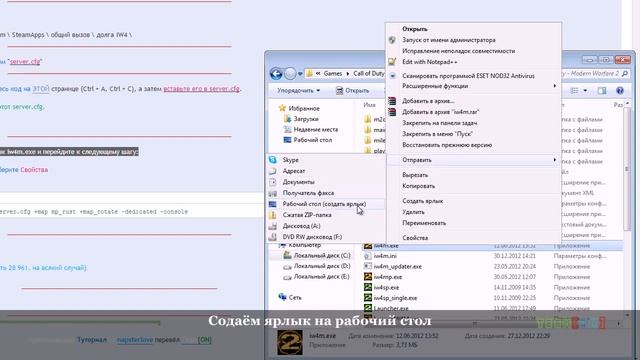
Task: Click the iw4m.exe large icon in details pane
Action: point(290,342)
